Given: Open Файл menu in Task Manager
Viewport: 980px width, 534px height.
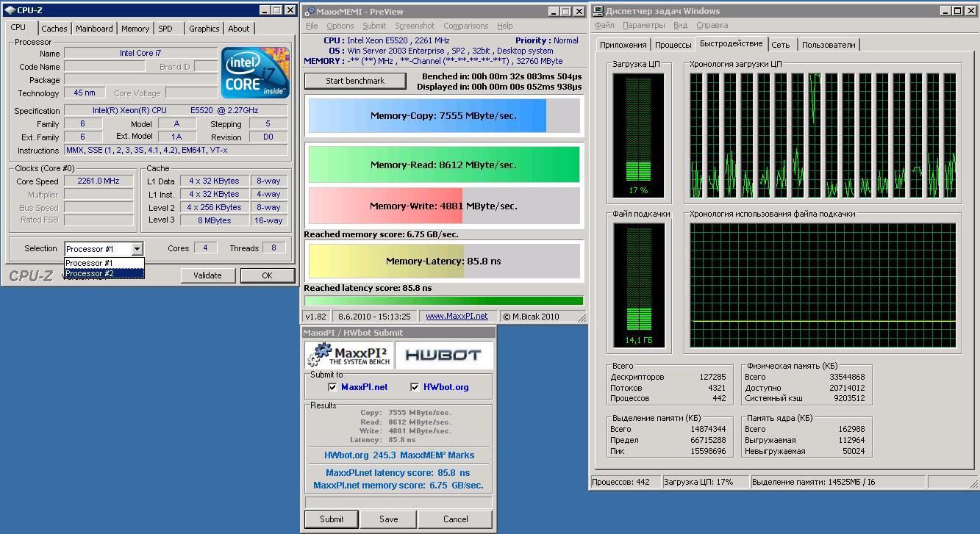Looking at the screenshot, I should [604, 26].
